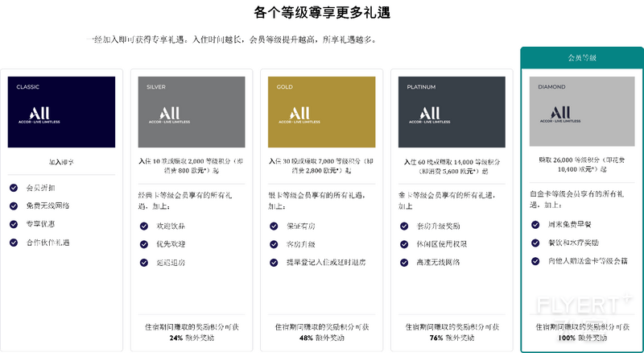Screen dimensions: 644x353
Task: Click the 向他人赠送金卡等级会籍 benefit text
Action: 588,261
